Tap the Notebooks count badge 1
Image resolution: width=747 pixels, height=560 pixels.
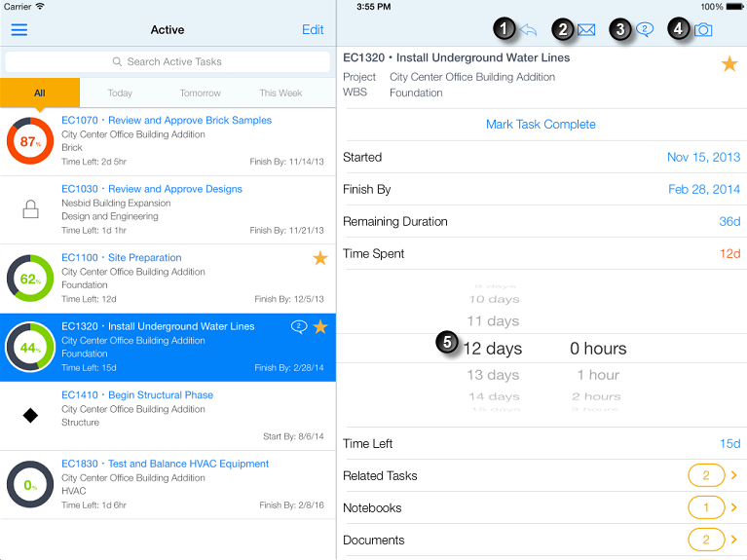click(706, 507)
